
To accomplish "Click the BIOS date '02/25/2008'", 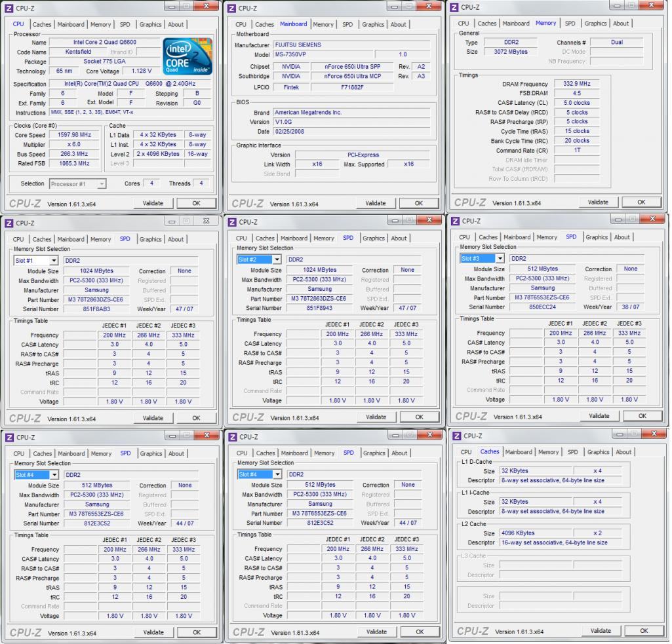I will [351, 132].
